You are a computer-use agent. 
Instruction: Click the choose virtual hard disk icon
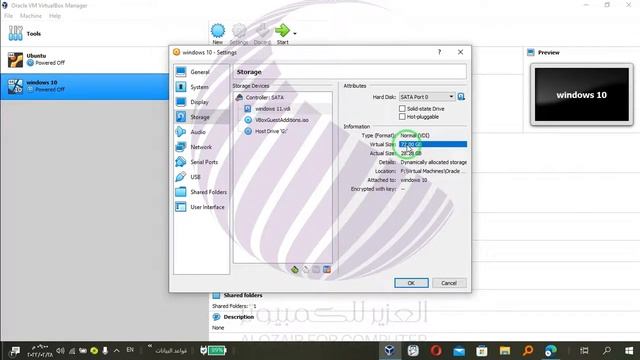[461, 97]
